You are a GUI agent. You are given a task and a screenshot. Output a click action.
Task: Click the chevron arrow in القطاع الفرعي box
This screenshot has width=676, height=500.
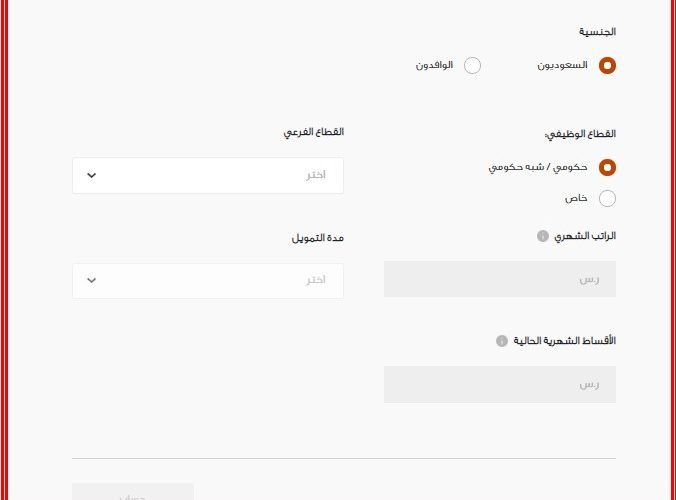91,175
